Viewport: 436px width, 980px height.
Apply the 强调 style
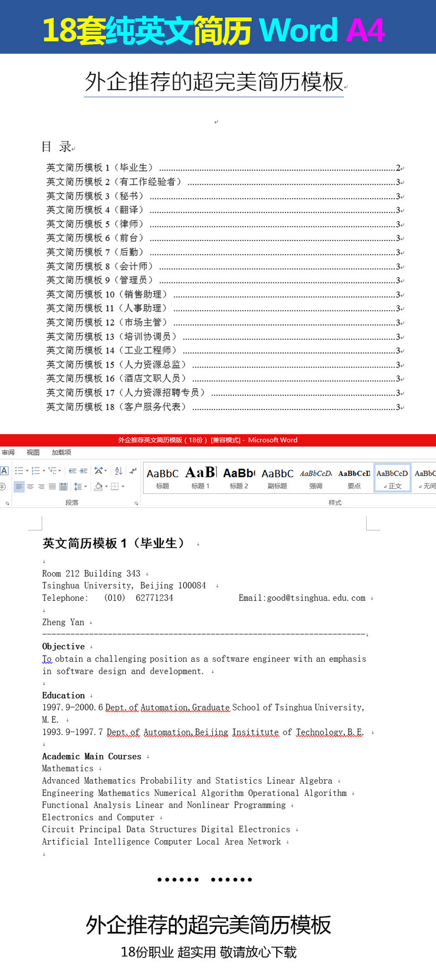tap(316, 478)
